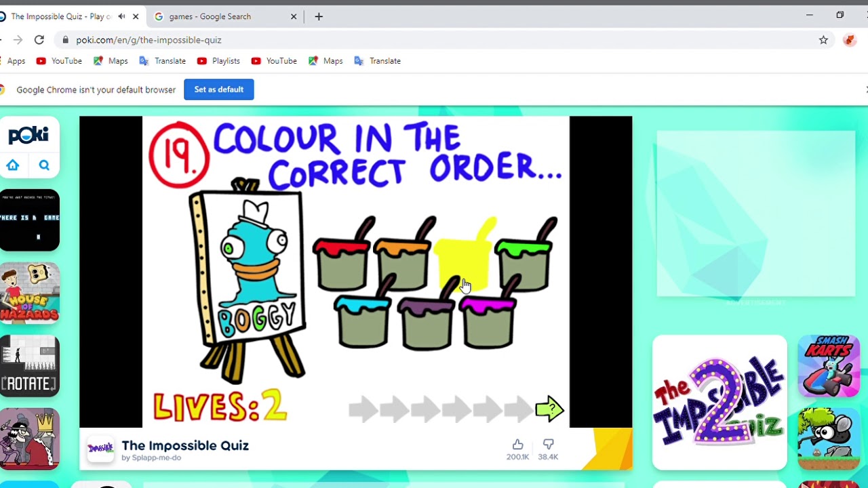Click The Impossible Quiz title text
This screenshot has width=868, height=488.
click(185, 445)
